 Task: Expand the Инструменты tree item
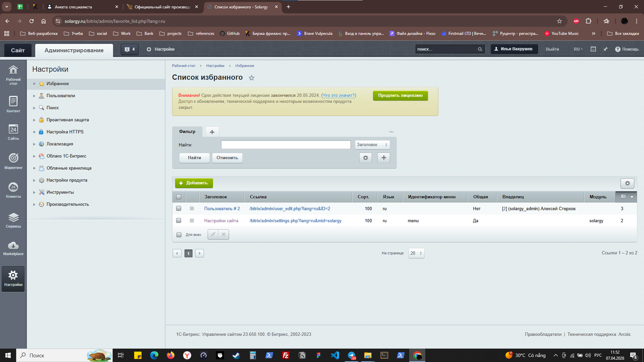[34, 192]
